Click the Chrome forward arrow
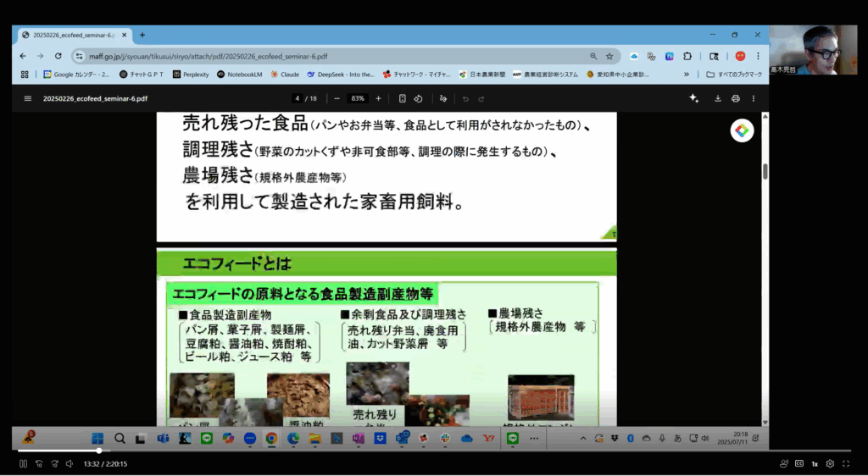 click(40, 57)
